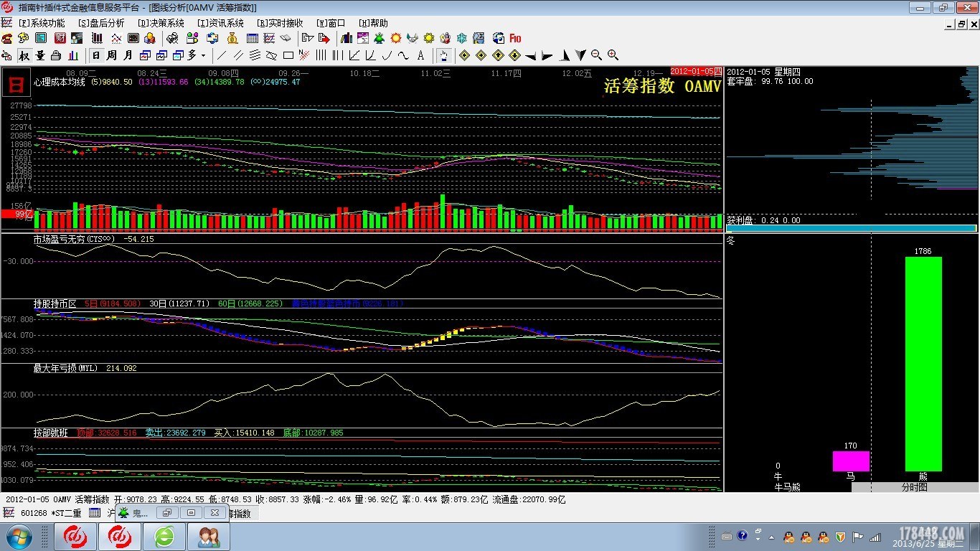The image size is (980, 551).
Task: Toggle the 权 adjustment button
Action: pyautogui.click(x=24, y=55)
